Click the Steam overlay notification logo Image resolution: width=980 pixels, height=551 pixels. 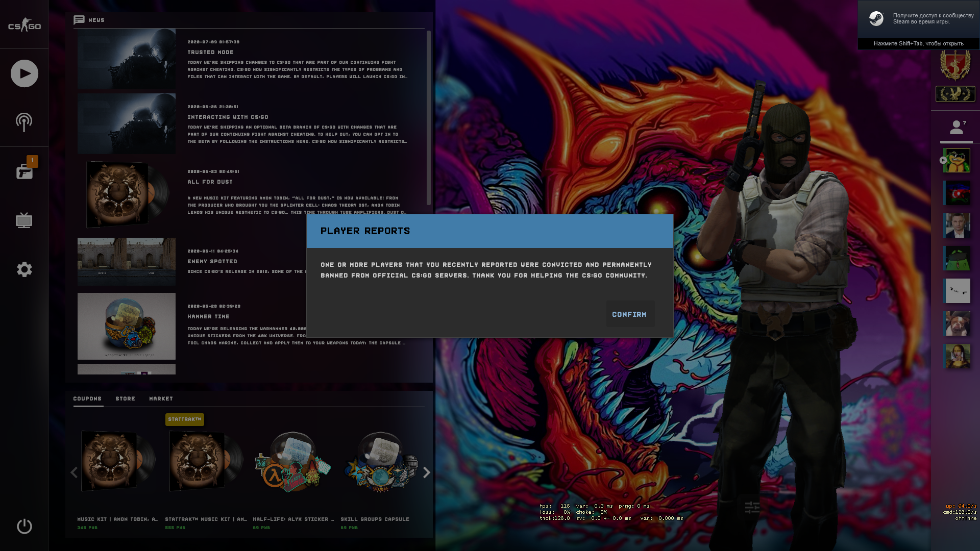tap(876, 19)
